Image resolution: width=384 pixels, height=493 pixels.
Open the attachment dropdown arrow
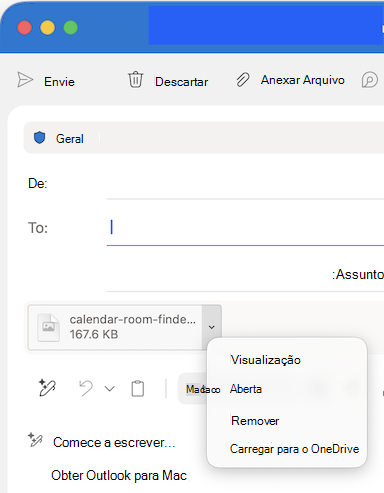212,327
